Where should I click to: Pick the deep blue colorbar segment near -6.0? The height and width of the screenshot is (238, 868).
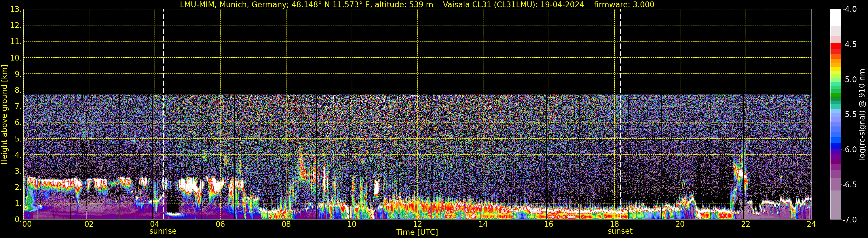[835, 146]
